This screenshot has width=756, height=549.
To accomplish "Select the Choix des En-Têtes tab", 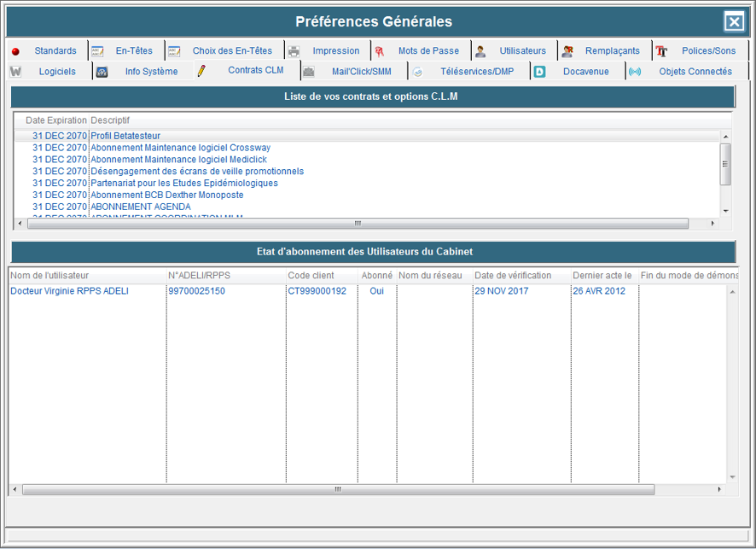I will [x=231, y=51].
